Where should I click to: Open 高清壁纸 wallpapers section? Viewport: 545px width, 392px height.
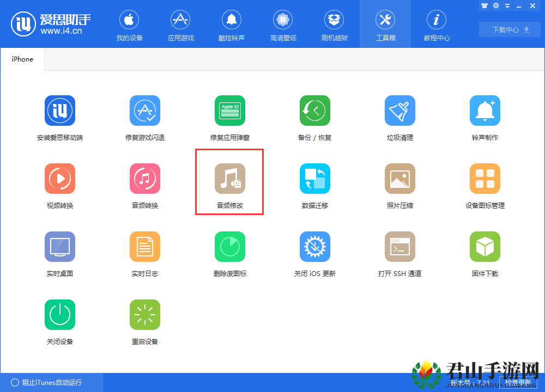coord(283,24)
